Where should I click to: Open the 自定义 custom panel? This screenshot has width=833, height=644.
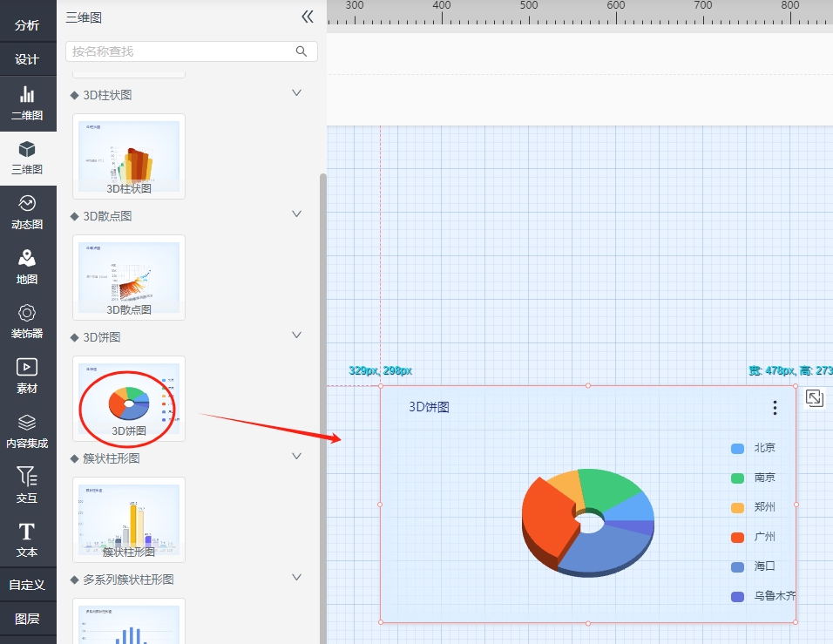(27, 585)
